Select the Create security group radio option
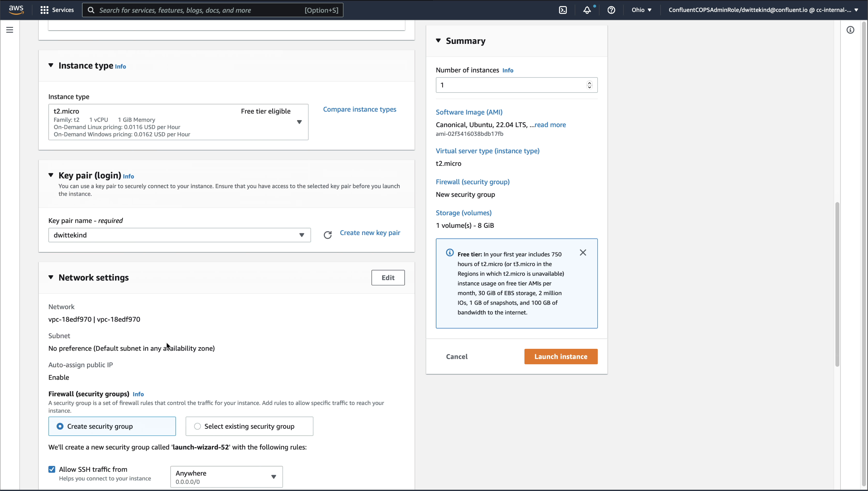Viewport: 868px width, 491px height. (x=60, y=426)
